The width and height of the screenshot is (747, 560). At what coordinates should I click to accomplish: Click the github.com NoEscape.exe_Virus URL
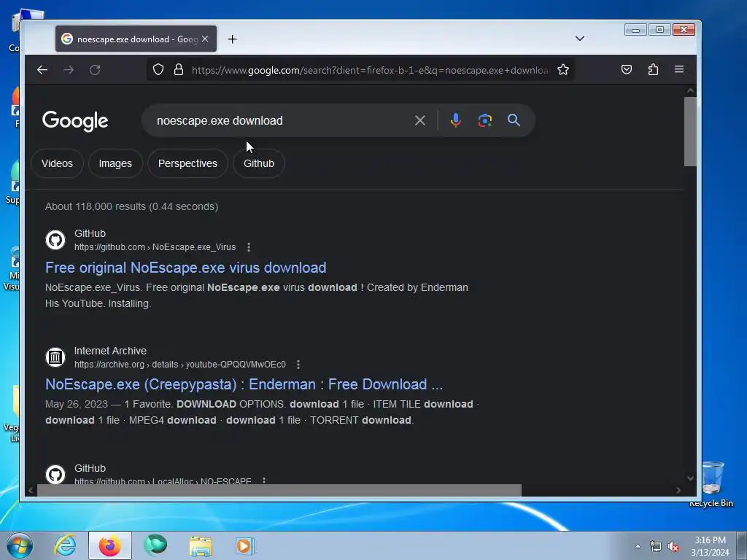pos(155,247)
